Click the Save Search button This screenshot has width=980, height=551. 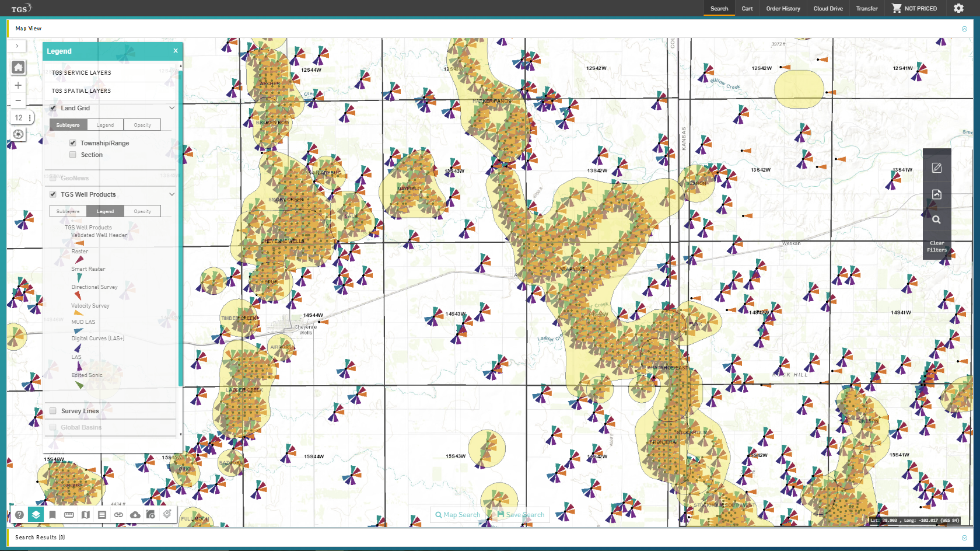[x=520, y=515]
